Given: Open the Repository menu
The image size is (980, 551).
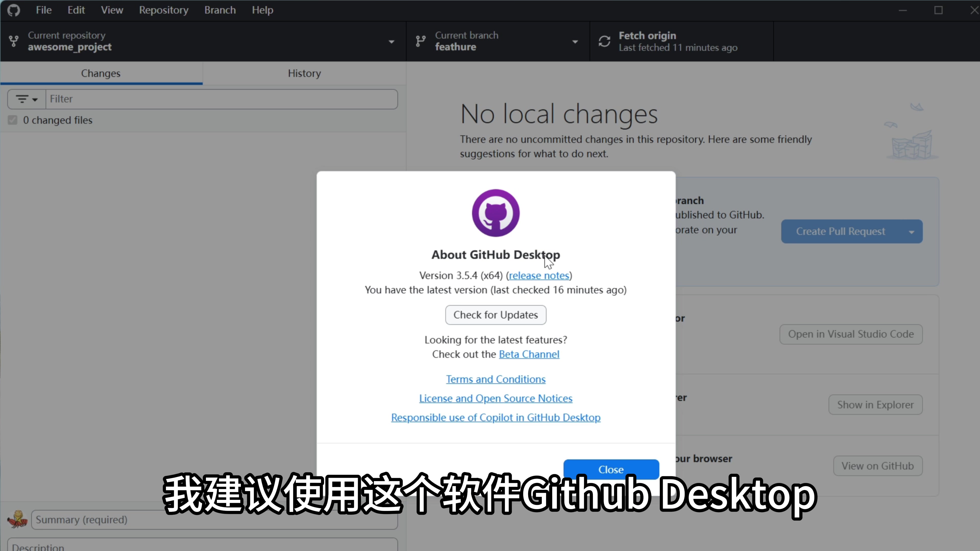Looking at the screenshot, I should 164,10.
